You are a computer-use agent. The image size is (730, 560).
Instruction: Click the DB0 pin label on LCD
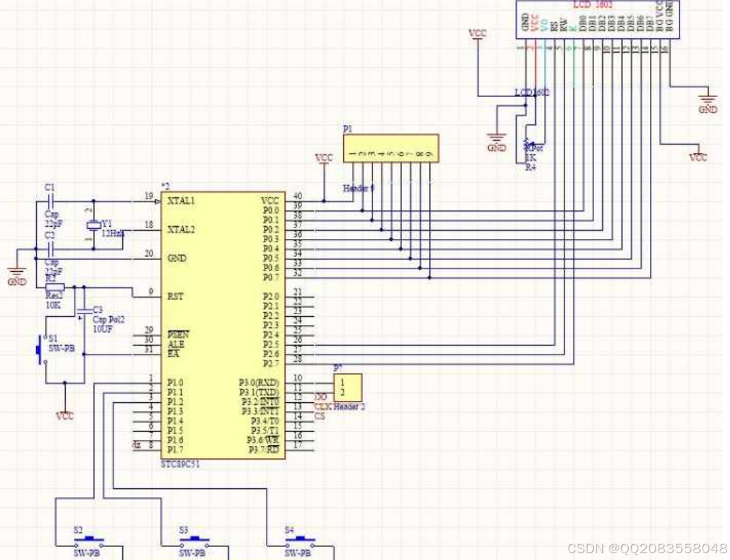tap(583, 23)
